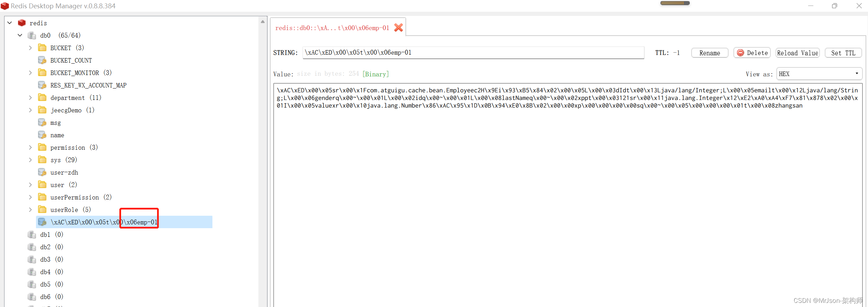Click the msg key icon
868x307 pixels.
[x=42, y=122]
